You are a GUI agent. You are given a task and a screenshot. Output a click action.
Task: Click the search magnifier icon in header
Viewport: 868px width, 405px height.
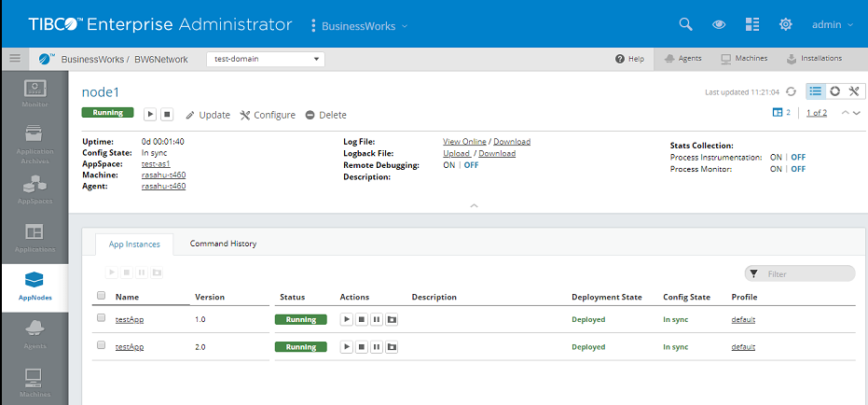pyautogui.click(x=685, y=25)
